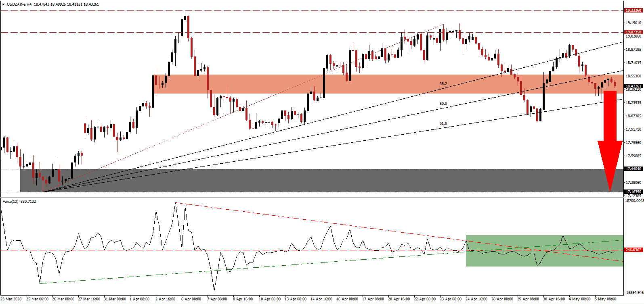Select the 246.0367 Force level tag

click(633, 250)
